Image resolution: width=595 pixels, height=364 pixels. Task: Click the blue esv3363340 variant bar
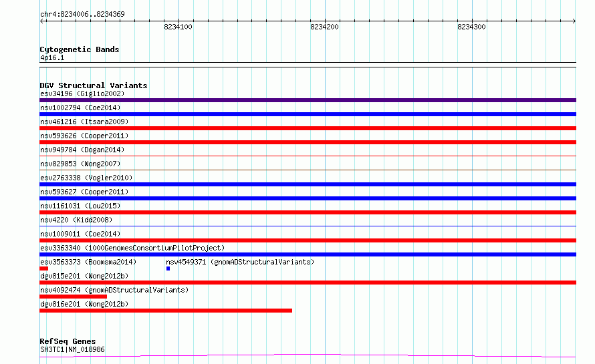click(308, 254)
